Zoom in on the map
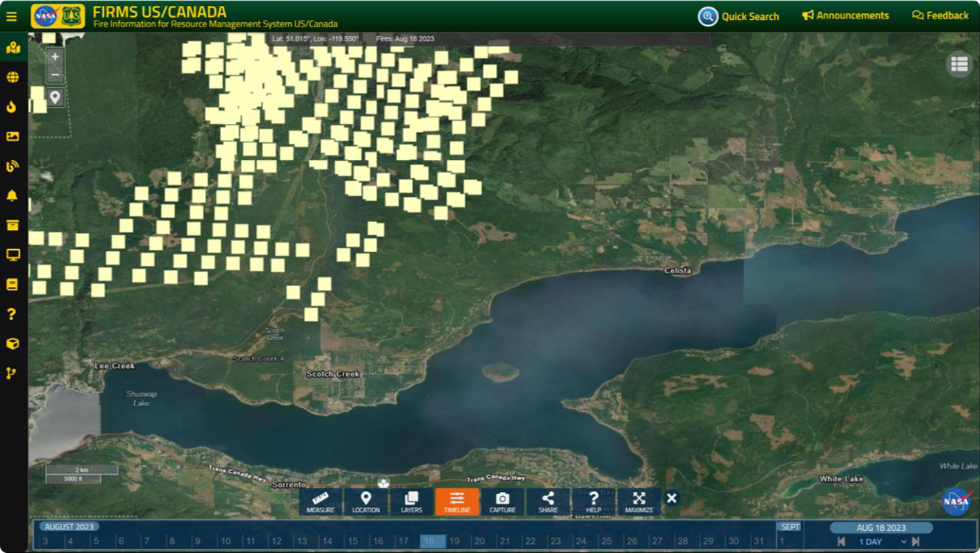Image resolution: width=980 pixels, height=553 pixels. [55, 57]
